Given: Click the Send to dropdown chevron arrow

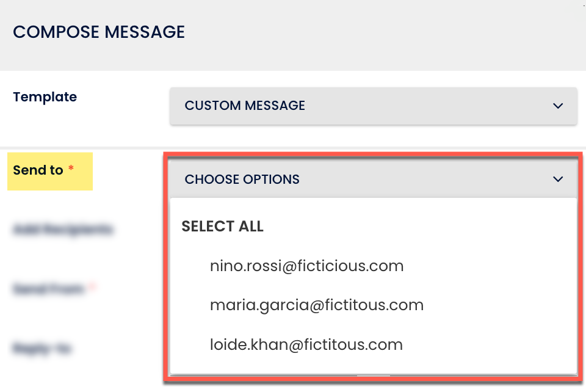Looking at the screenshot, I should click(x=557, y=180).
